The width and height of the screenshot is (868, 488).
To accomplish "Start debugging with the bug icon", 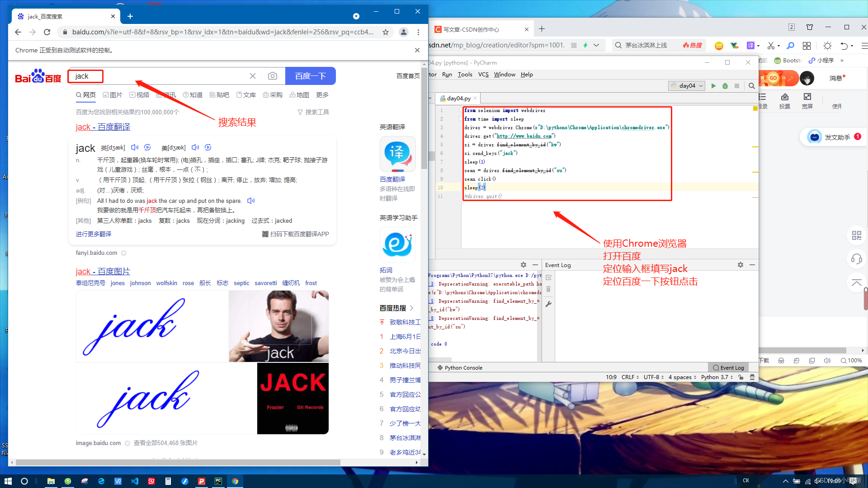I will coord(725,85).
